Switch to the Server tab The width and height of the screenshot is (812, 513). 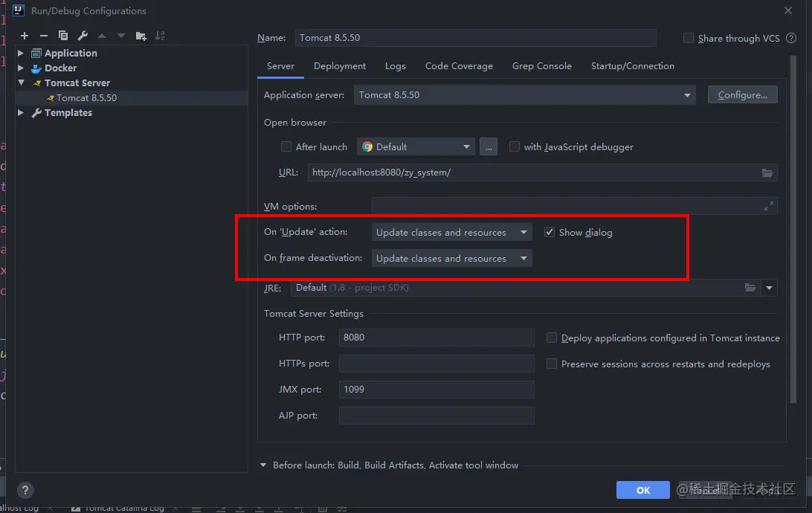pos(280,66)
